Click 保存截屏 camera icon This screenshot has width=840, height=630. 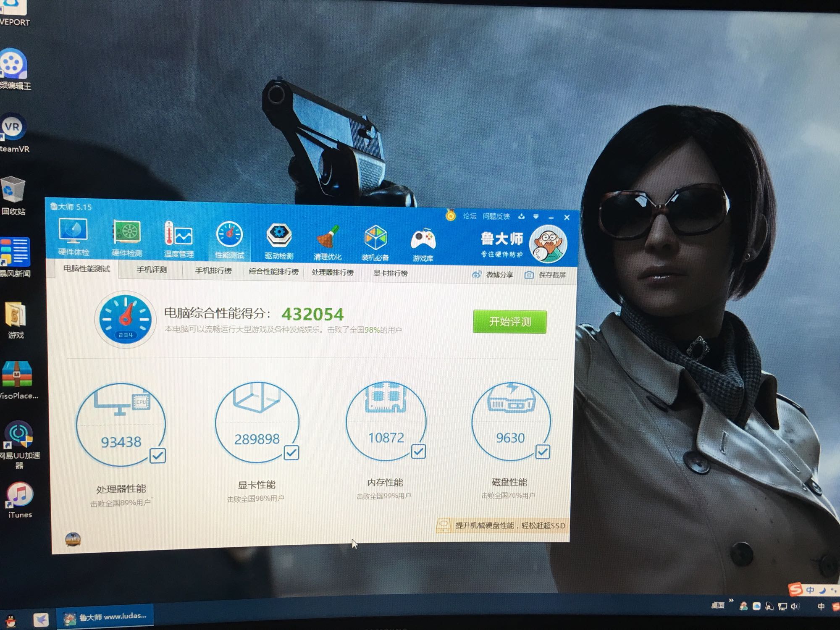(x=529, y=275)
